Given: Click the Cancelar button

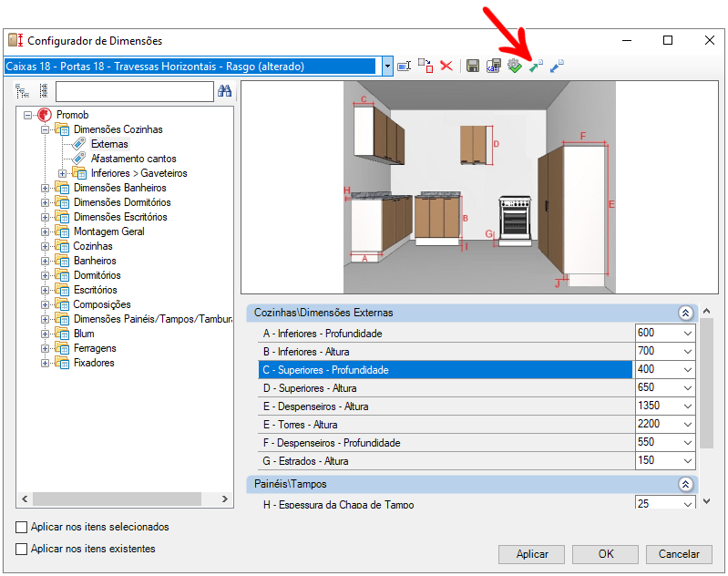Looking at the screenshot, I should click(679, 554).
